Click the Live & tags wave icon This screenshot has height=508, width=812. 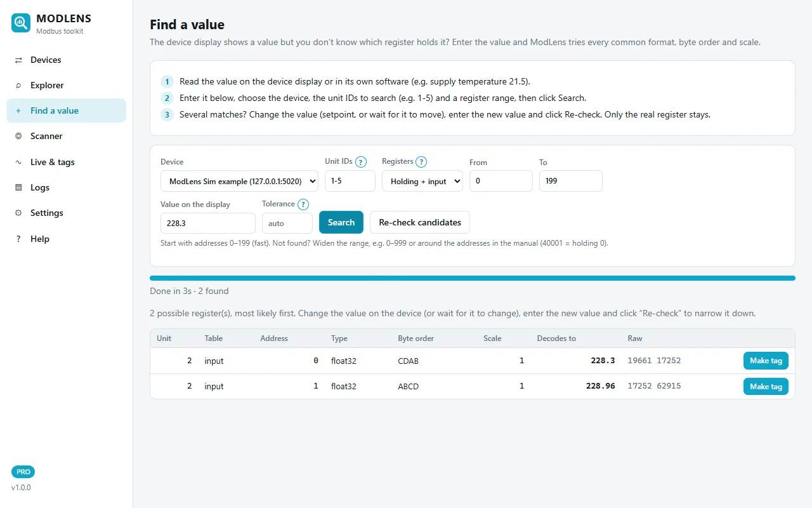click(x=18, y=162)
